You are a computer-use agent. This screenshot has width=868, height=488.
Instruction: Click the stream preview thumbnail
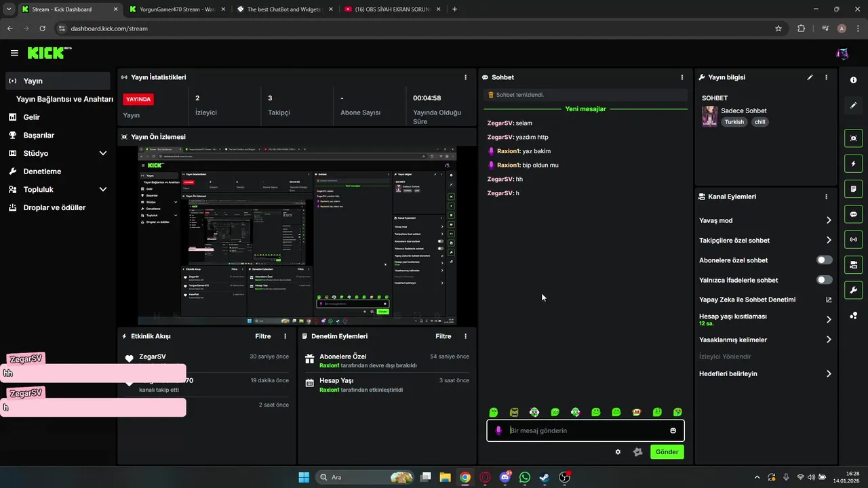297,236
